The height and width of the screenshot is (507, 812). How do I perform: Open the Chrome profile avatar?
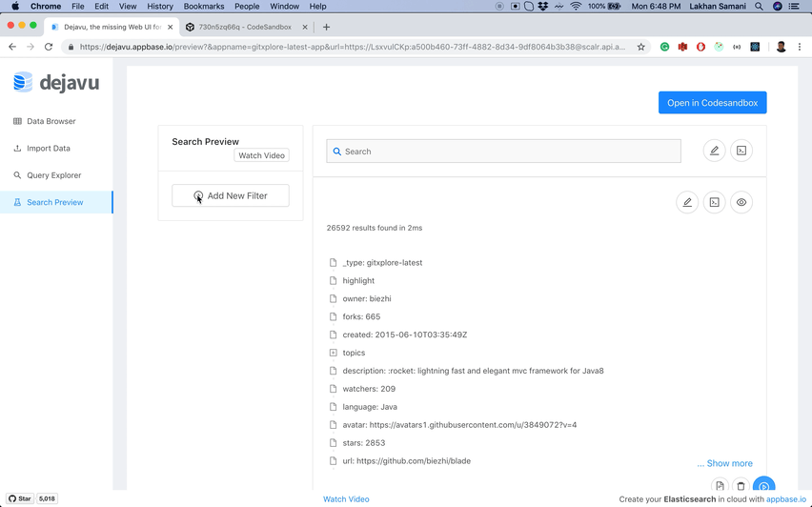pos(782,47)
